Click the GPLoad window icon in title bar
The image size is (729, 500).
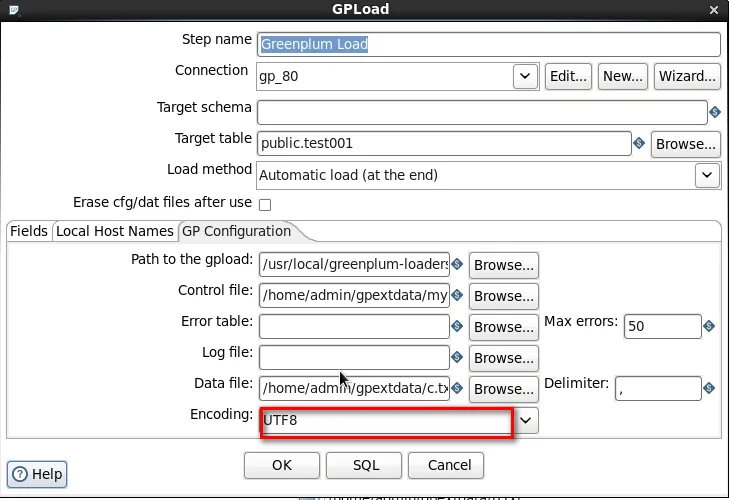14,9
